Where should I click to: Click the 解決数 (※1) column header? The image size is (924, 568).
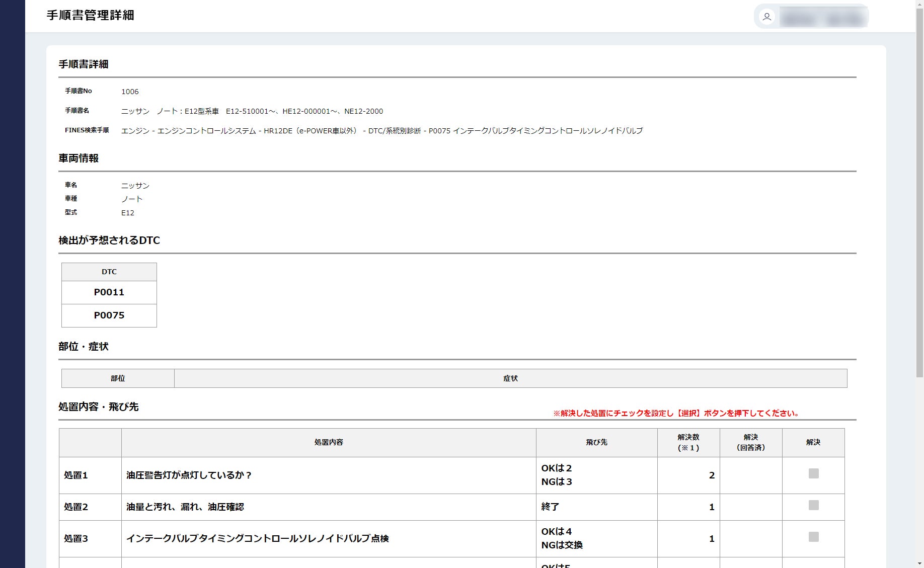(688, 443)
